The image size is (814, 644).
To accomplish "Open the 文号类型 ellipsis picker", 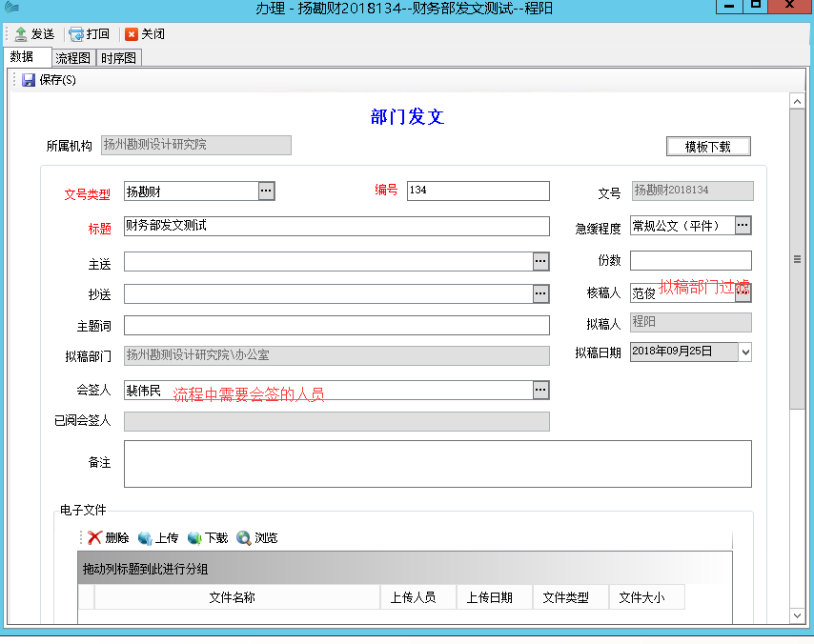I will (x=266, y=191).
